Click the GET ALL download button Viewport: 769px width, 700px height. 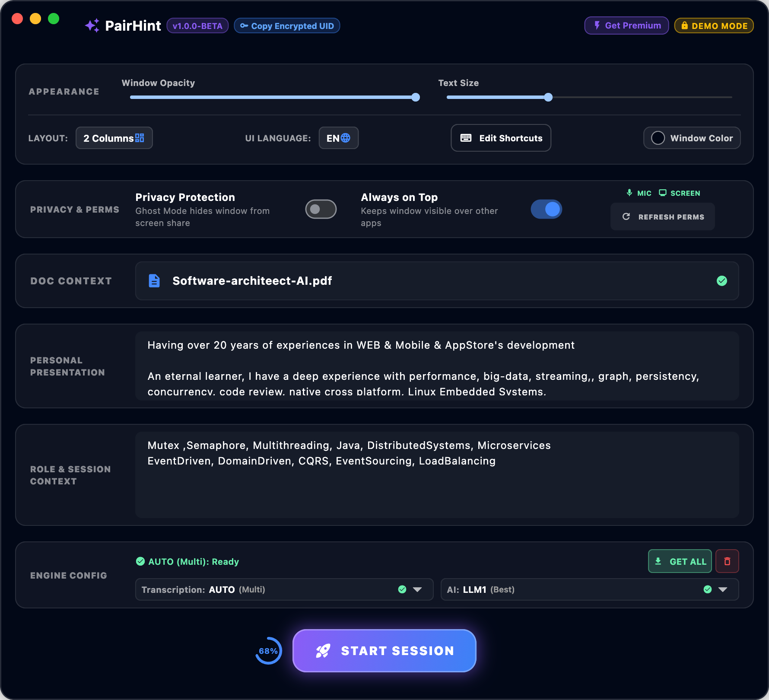tap(680, 561)
